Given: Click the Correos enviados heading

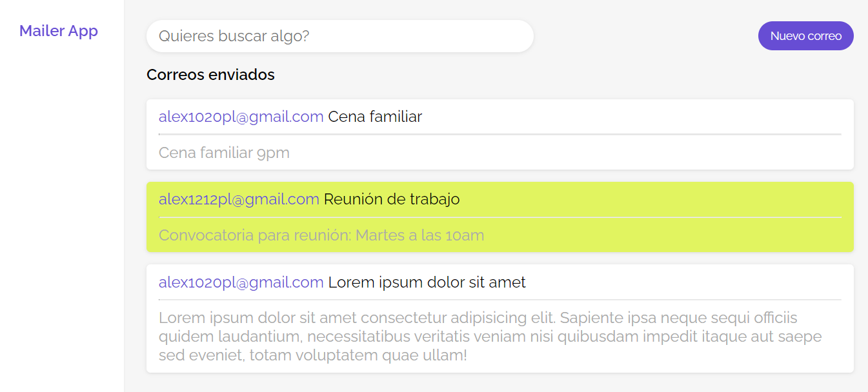Looking at the screenshot, I should [210, 75].
